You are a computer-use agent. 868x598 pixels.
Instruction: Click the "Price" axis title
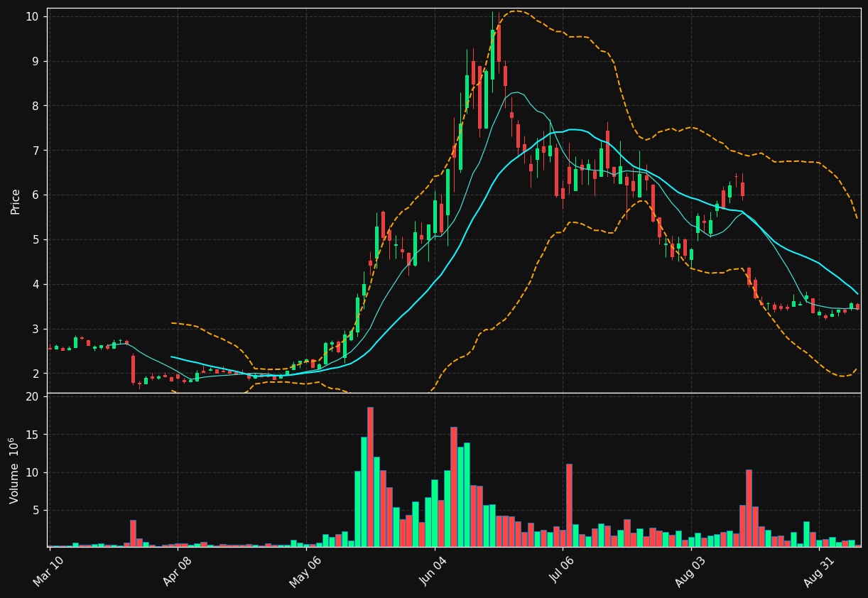coord(16,201)
